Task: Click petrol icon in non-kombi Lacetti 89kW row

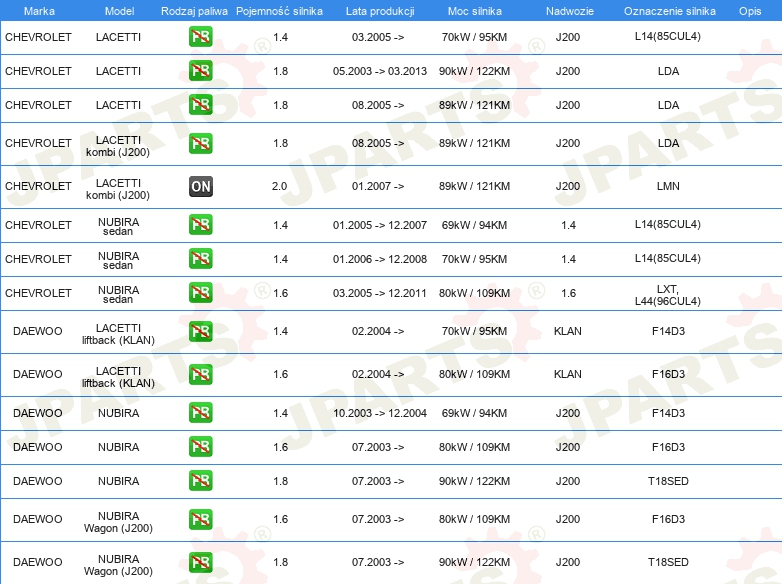Action: (200, 105)
